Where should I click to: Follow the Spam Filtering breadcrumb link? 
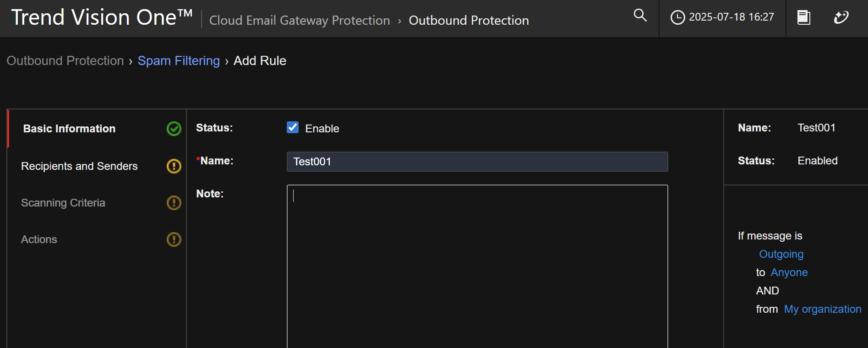179,61
